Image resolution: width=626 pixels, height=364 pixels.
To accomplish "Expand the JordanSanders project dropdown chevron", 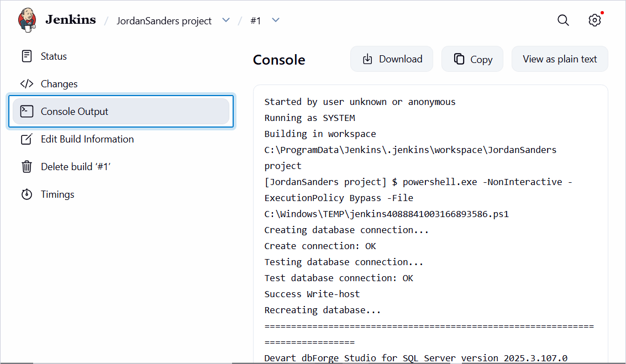I will pos(226,20).
